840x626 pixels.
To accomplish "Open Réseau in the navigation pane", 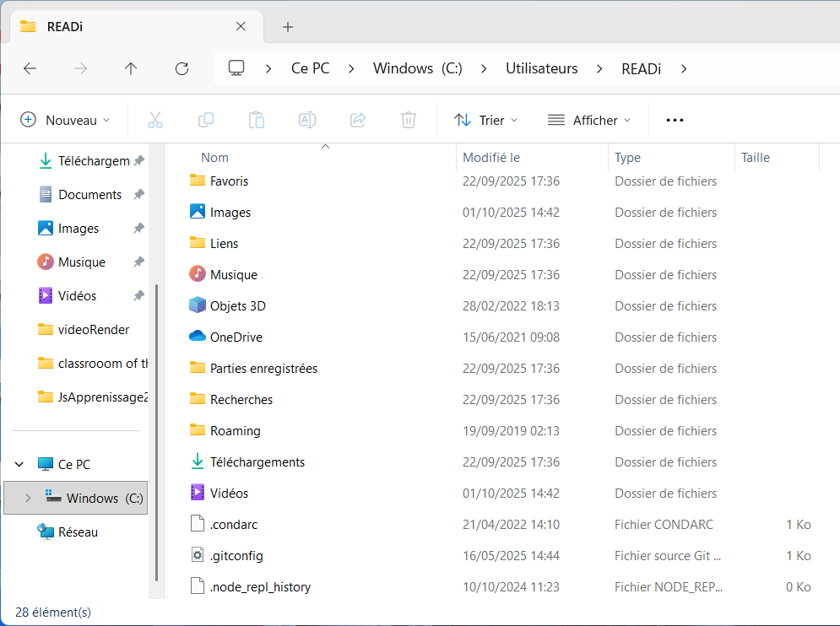I will click(x=78, y=532).
